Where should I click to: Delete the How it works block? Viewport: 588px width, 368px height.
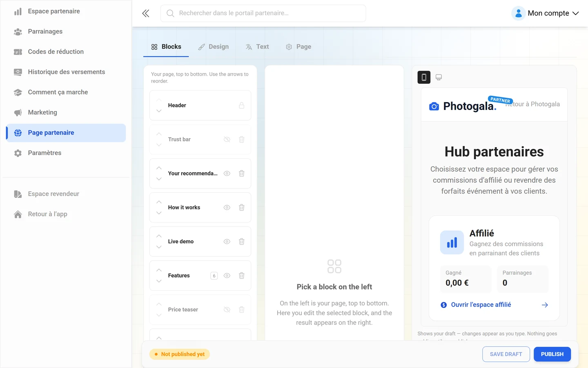242,207
